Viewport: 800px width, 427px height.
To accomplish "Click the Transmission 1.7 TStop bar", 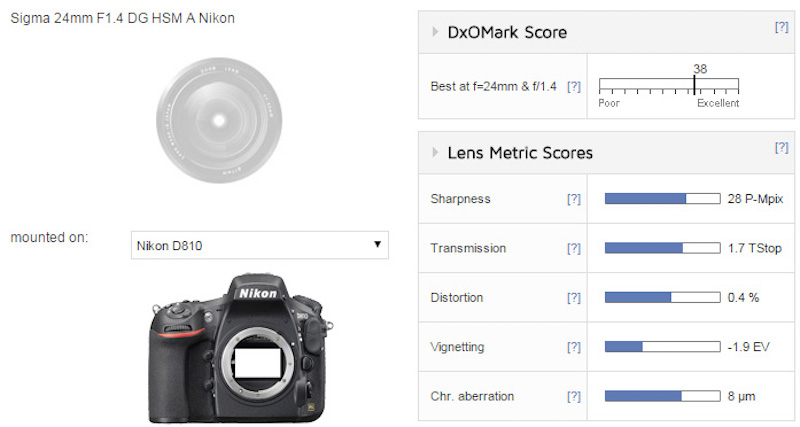I will [x=662, y=248].
